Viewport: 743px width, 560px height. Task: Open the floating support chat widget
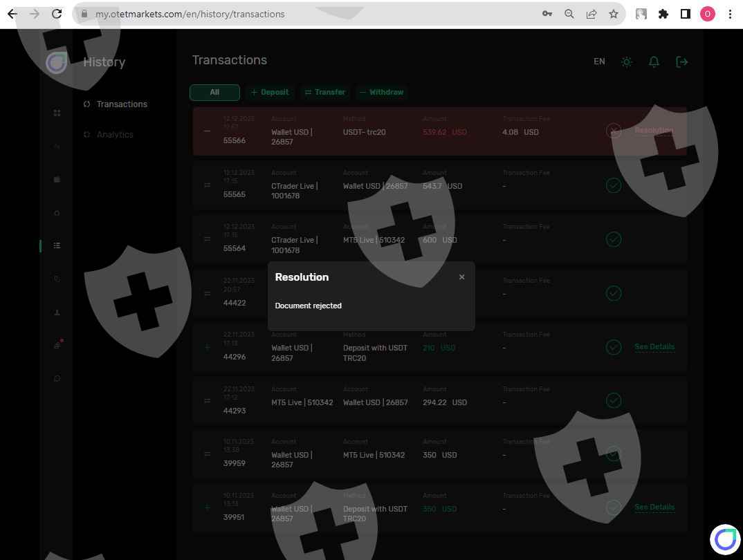(x=724, y=539)
